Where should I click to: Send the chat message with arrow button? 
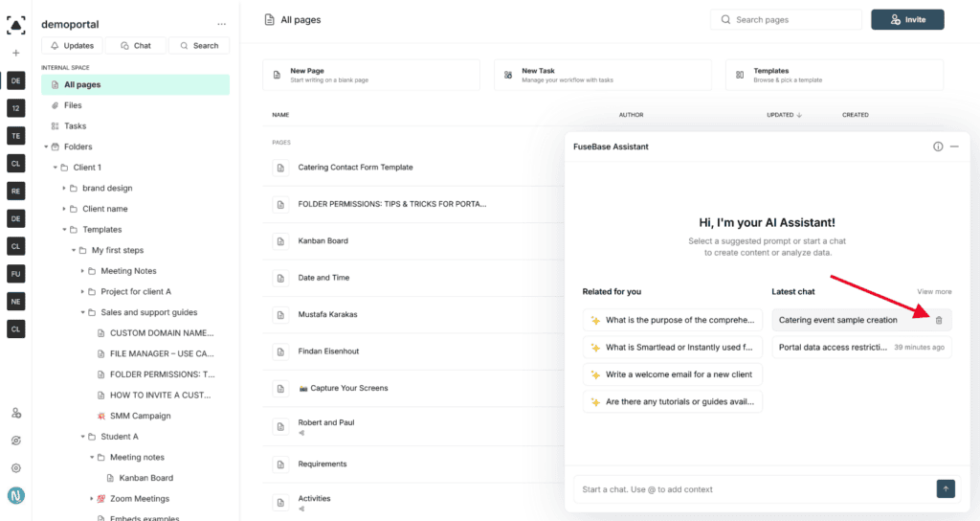tap(946, 489)
